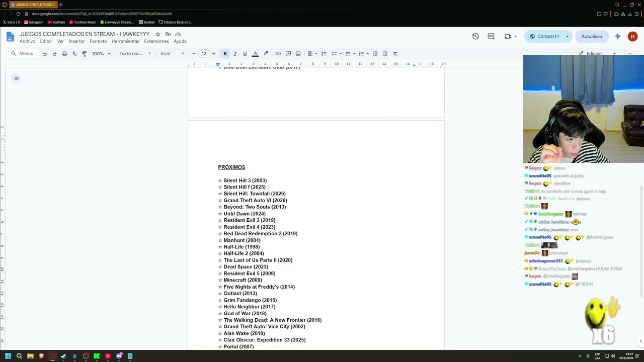Click the Compartir button

[x=544, y=36]
